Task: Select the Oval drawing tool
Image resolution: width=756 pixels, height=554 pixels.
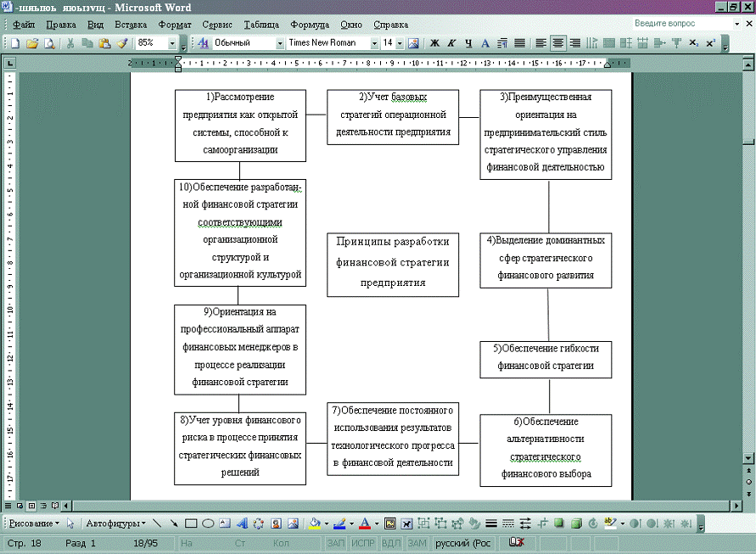Action: click(207, 523)
